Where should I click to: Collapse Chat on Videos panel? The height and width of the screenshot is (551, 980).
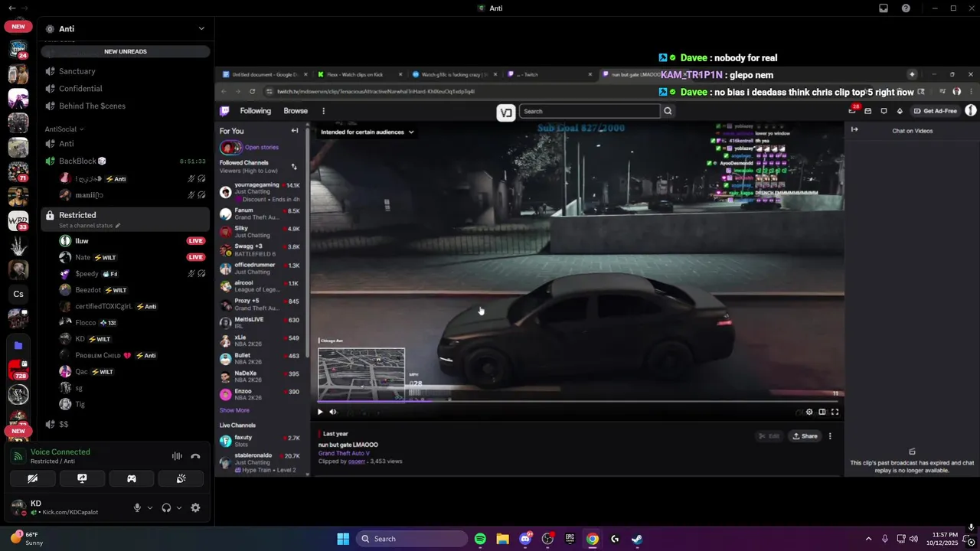pos(854,129)
